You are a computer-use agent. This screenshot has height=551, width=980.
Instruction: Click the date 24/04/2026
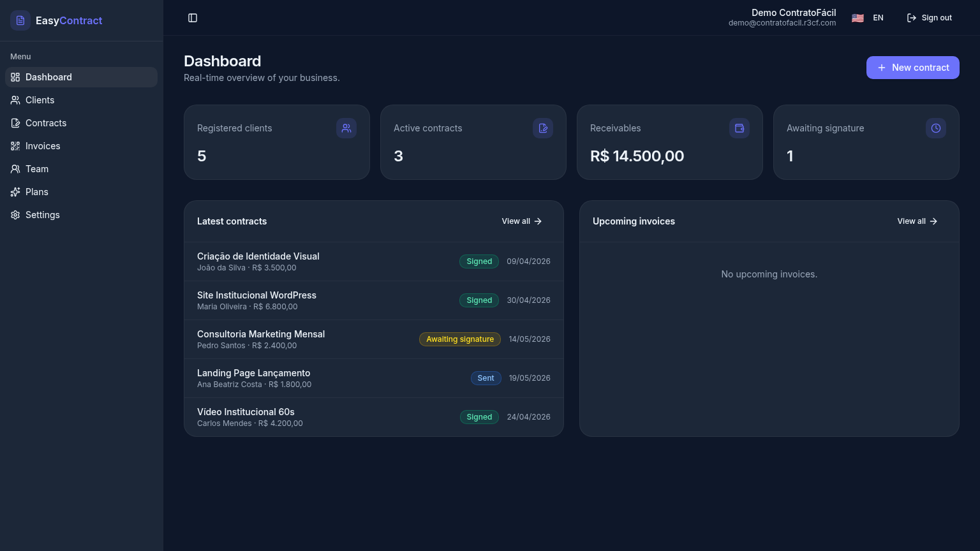tap(528, 417)
